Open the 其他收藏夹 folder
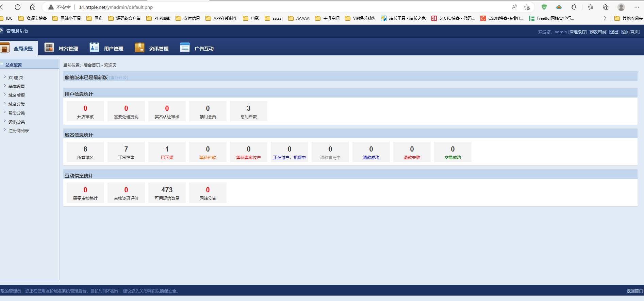644x301 pixels. click(x=629, y=18)
